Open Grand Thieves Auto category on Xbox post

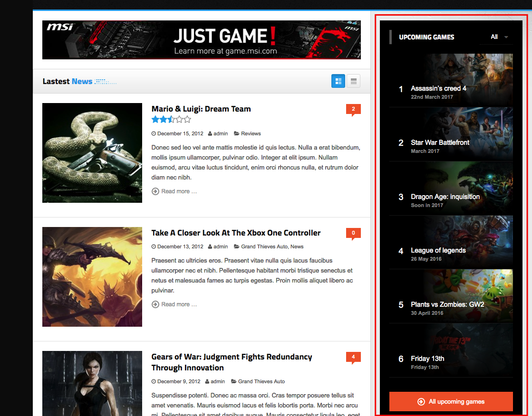264,246
